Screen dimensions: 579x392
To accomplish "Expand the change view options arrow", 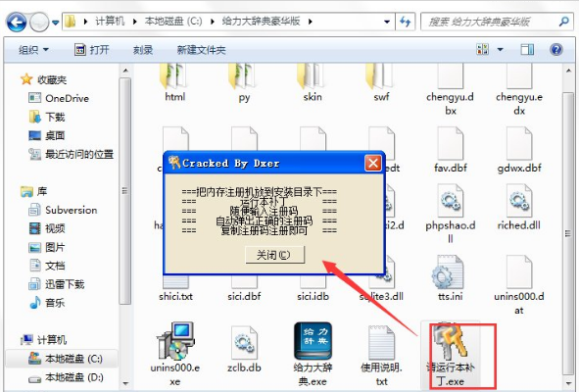I will (500, 50).
